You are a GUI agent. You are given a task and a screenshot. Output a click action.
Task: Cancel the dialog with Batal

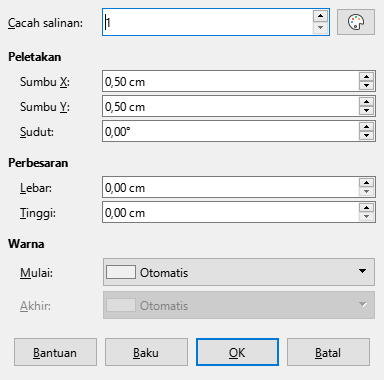coord(328,352)
